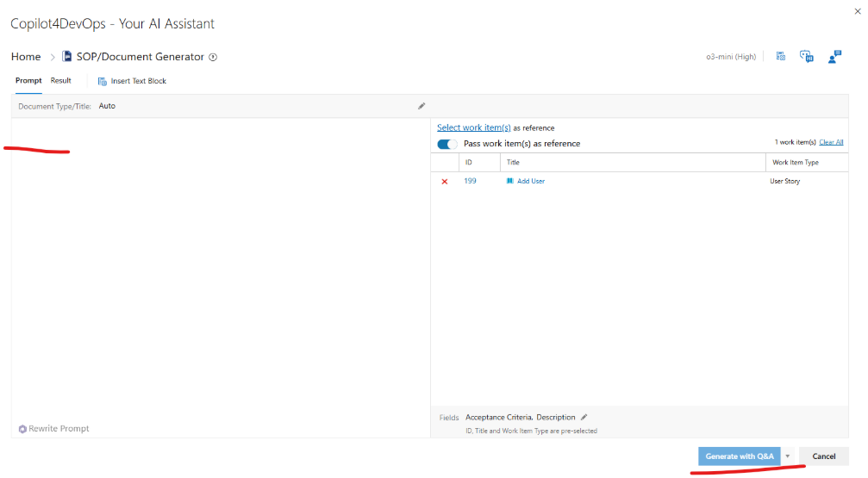Expand the Generate with Q&A dropdown arrow

788,456
